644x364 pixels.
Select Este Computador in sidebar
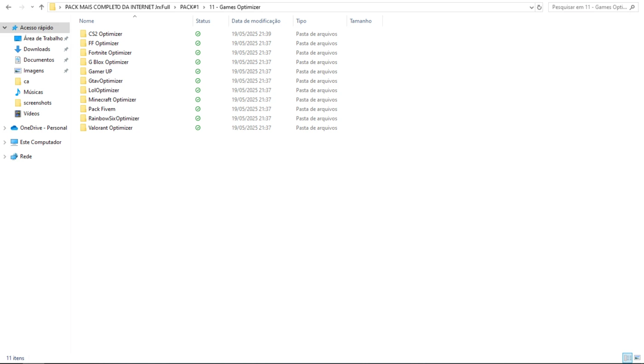40,142
